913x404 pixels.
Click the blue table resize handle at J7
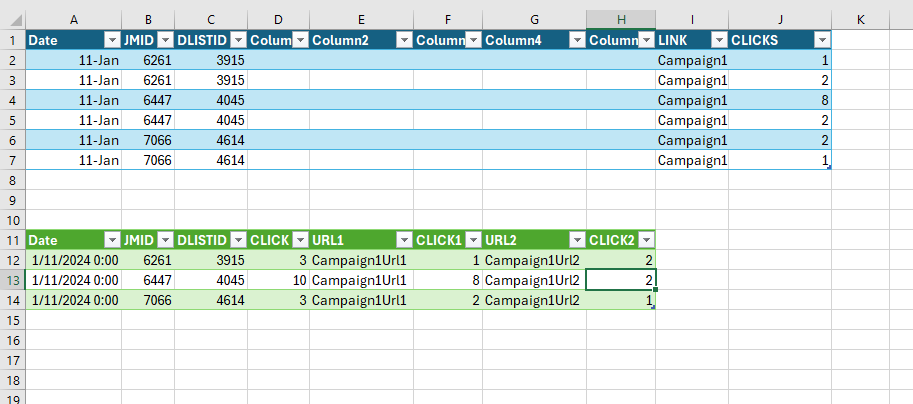[829, 167]
